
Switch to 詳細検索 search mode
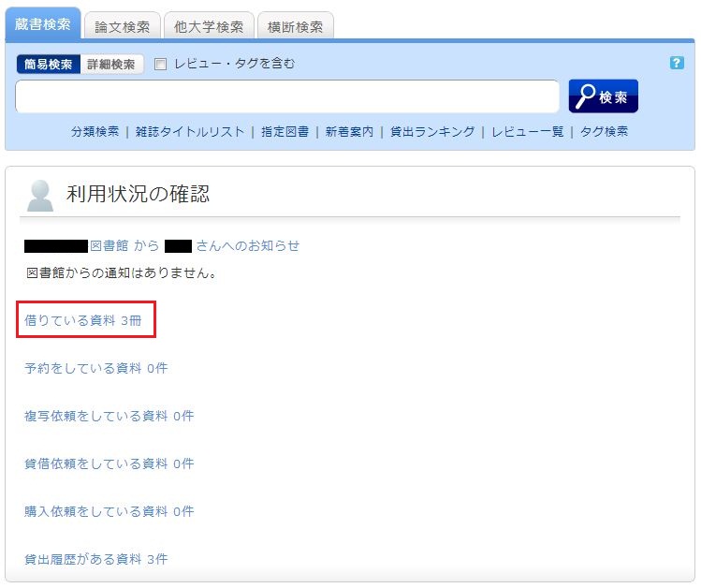coord(111,65)
